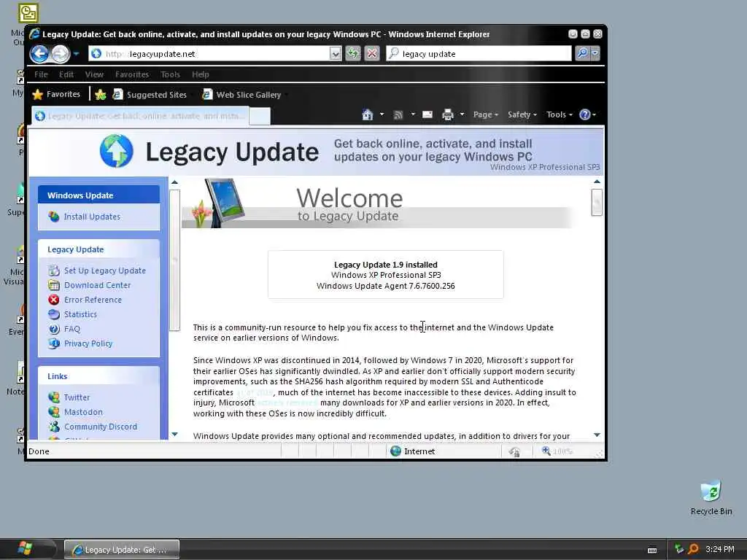Viewport: 747px width, 560px height.
Task: Click the search box containing legacy update
Action: click(479, 54)
